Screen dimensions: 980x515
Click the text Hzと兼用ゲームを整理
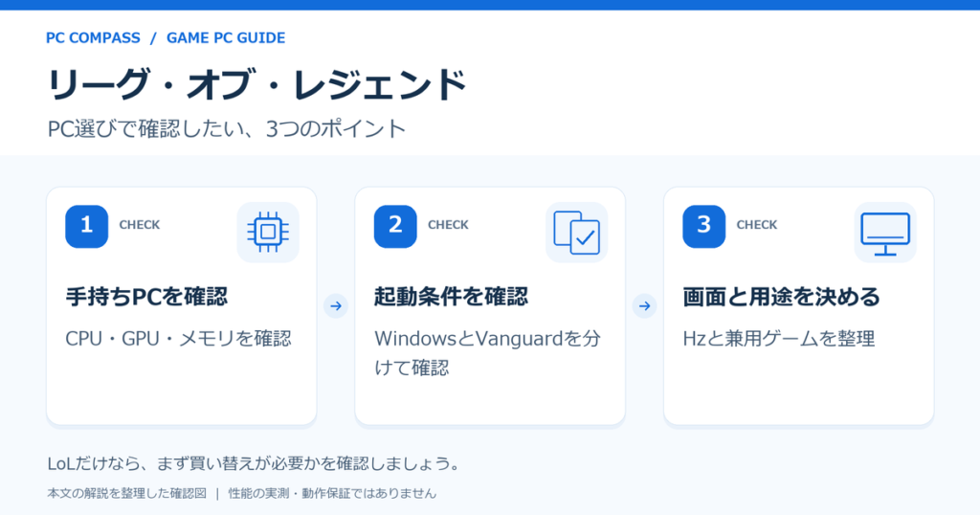779,339
